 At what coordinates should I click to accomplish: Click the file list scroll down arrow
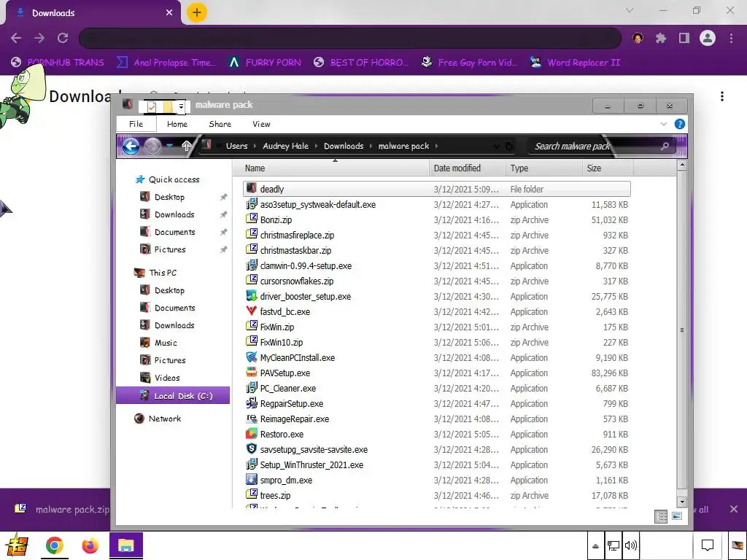pyautogui.click(x=682, y=502)
